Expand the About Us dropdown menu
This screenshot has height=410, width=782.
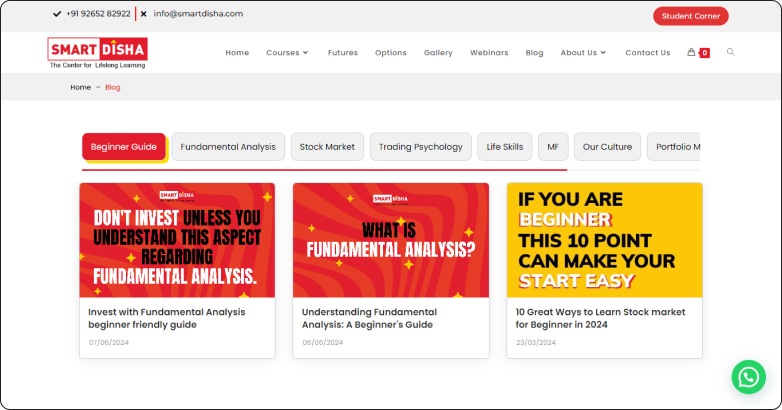[583, 52]
